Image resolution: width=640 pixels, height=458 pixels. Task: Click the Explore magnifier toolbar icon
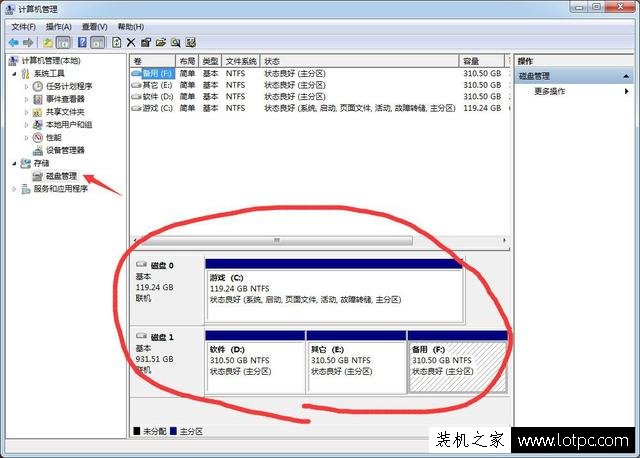(176, 42)
